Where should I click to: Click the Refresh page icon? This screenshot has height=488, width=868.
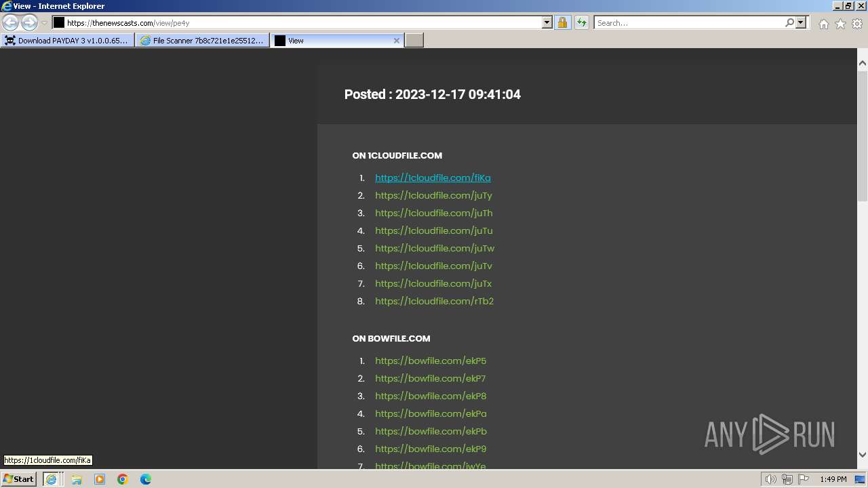click(x=581, y=22)
